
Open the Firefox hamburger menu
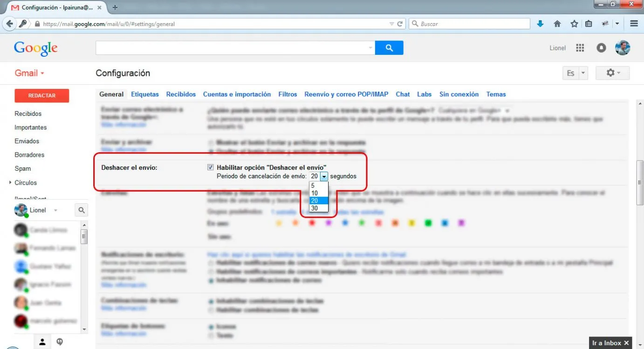[x=634, y=24]
